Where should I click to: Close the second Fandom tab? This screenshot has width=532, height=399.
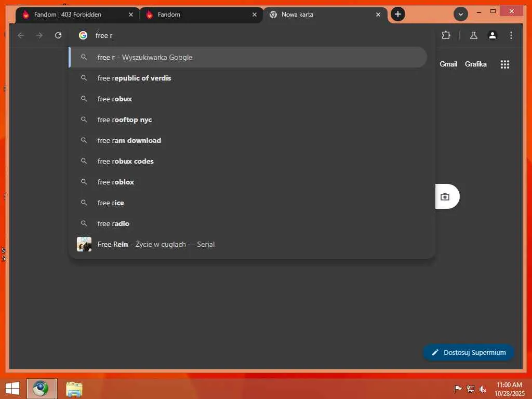pyautogui.click(x=255, y=15)
